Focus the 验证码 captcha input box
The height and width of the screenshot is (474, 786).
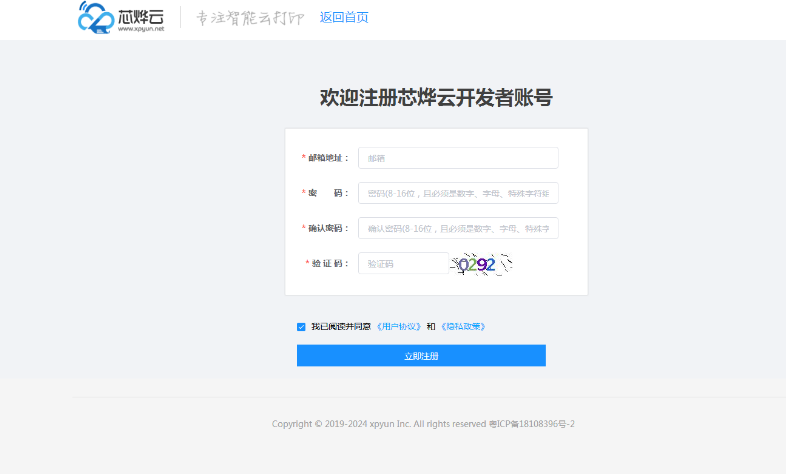[x=404, y=263]
